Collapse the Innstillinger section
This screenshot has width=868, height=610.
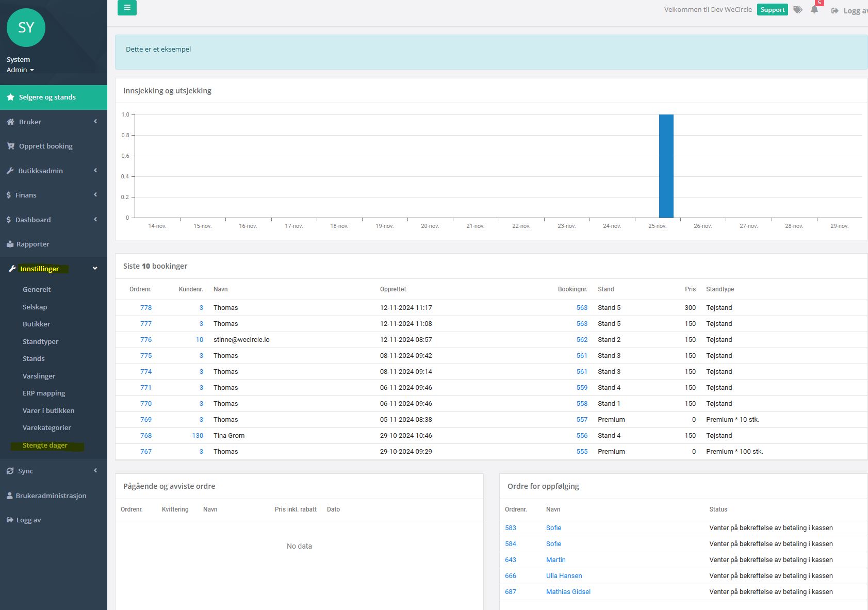click(x=95, y=269)
